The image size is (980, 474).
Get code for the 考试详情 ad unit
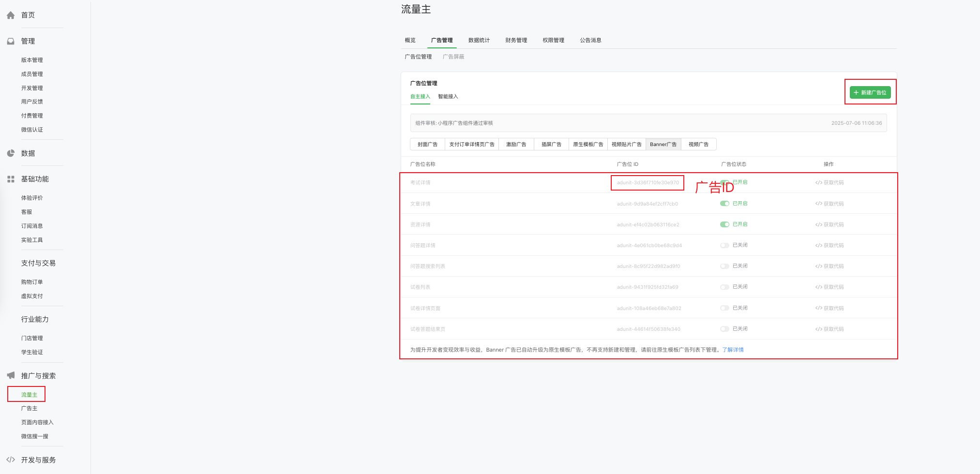tap(829, 183)
